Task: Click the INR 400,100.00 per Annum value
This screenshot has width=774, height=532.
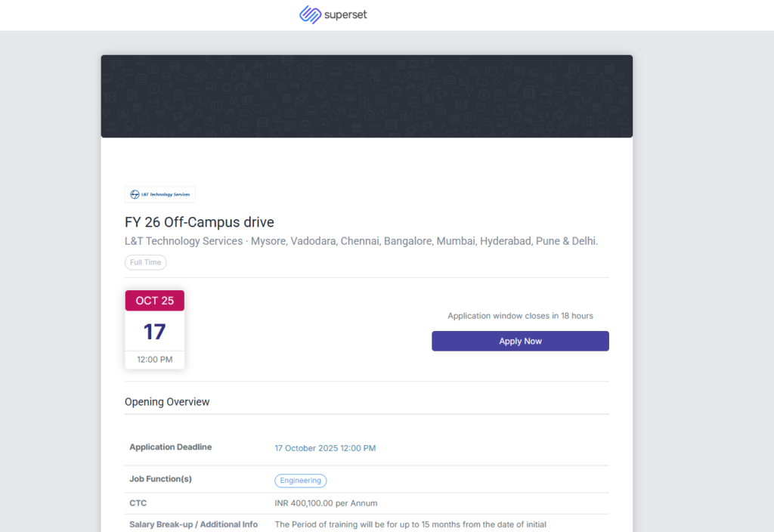Action: (x=326, y=503)
